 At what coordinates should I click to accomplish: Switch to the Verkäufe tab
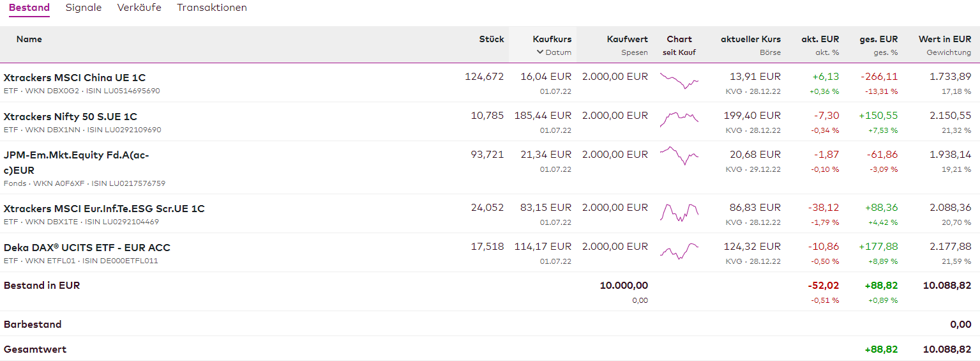[x=139, y=8]
